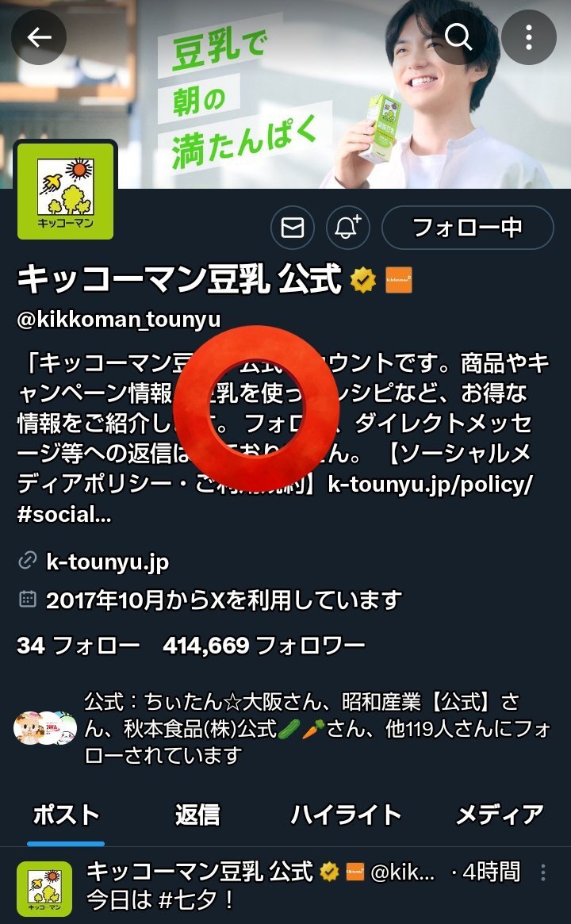Tap the orange Kikkoman affiliate badge
Viewport: 571px width, 924px height.
coord(398,280)
